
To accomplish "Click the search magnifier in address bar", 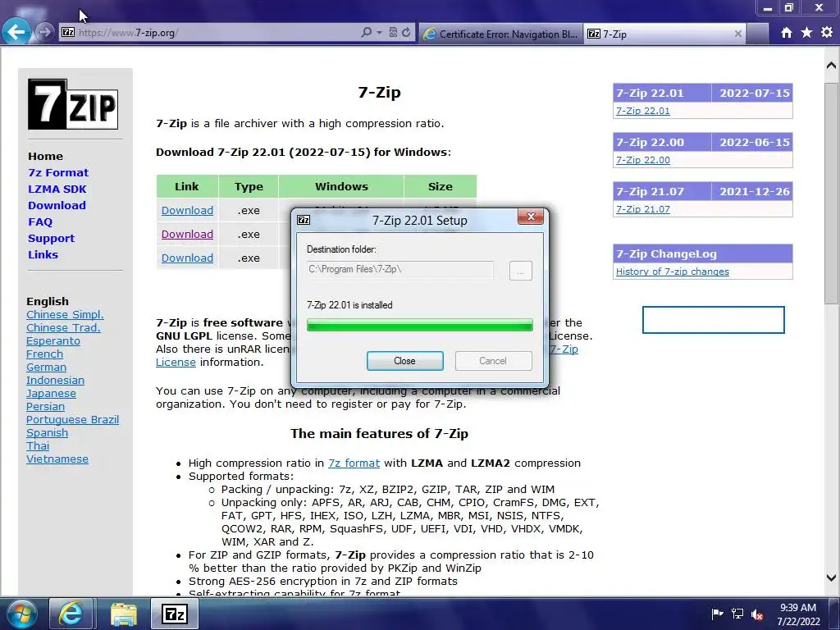I will [366, 32].
